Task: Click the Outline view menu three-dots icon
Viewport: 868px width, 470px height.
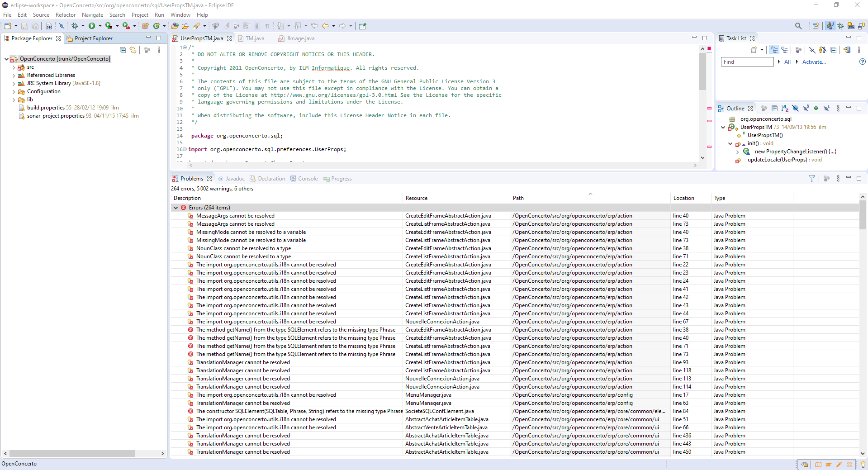Action: tap(838, 108)
